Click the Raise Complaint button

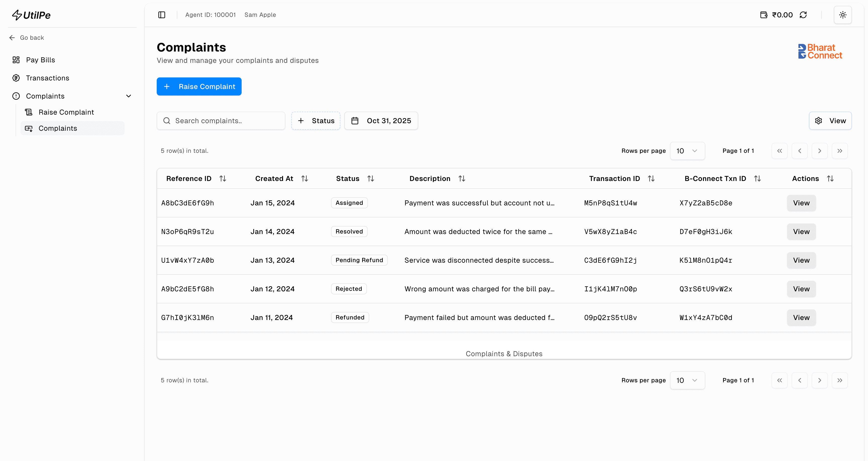[199, 86]
